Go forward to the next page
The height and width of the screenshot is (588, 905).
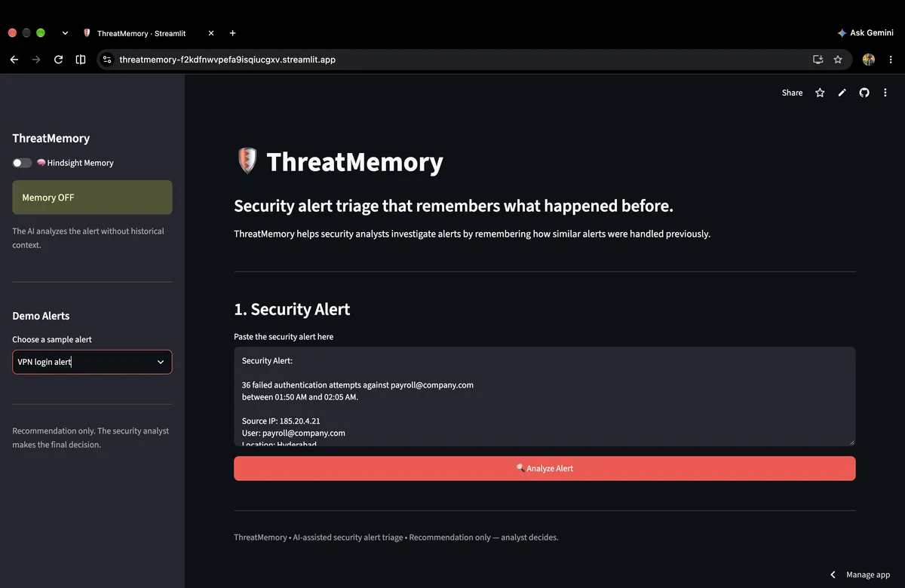coord(35,60)
